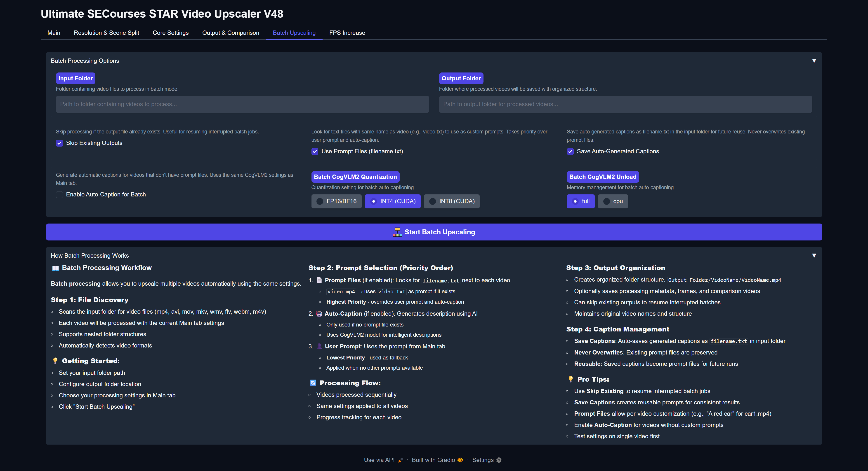Click the book icon beside Batch Processing Workflow
This screenshot has width=868, height=471.
pyautogui.click(x=55, y=268)
